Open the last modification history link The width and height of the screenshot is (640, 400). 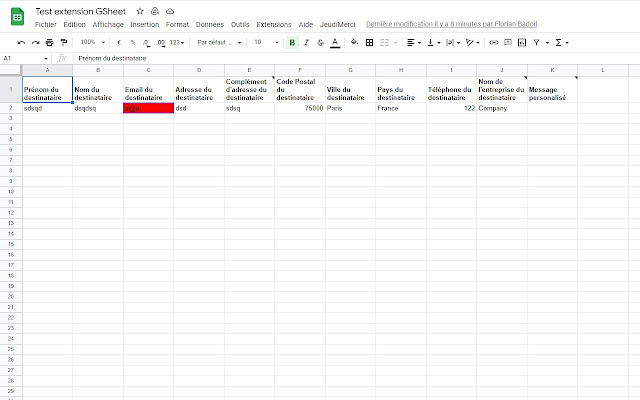[x=451, y=24]
